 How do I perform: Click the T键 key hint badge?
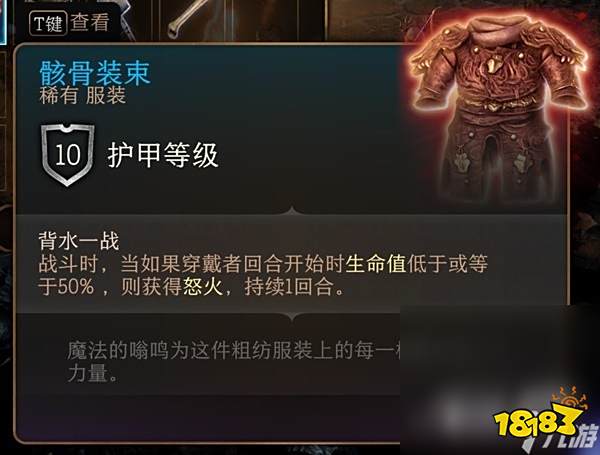pos(48,23)
